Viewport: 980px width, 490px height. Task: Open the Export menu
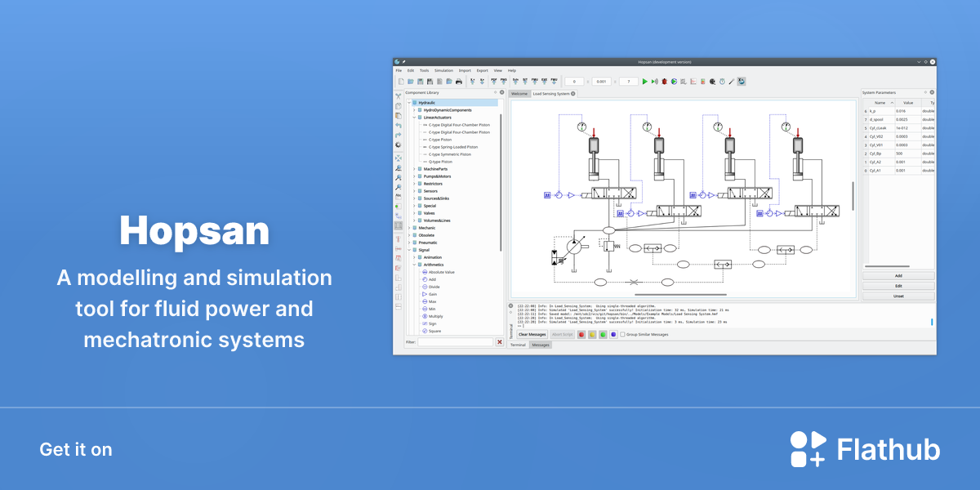click(483, 70)
